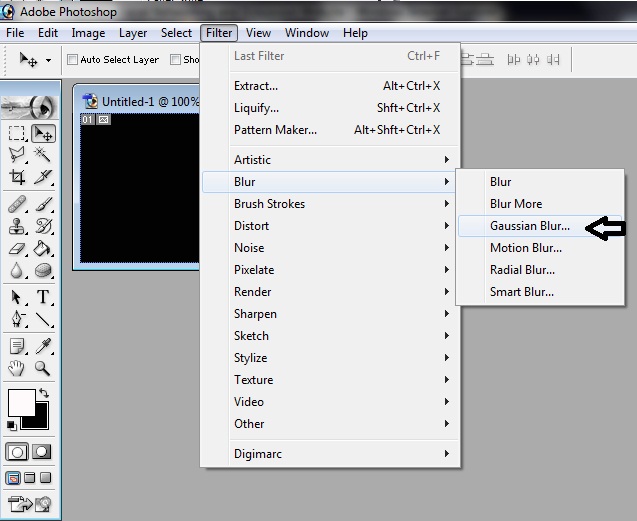Select the Clone Stamp tool
The image size is (637, 521).
[x=17, y=226]
